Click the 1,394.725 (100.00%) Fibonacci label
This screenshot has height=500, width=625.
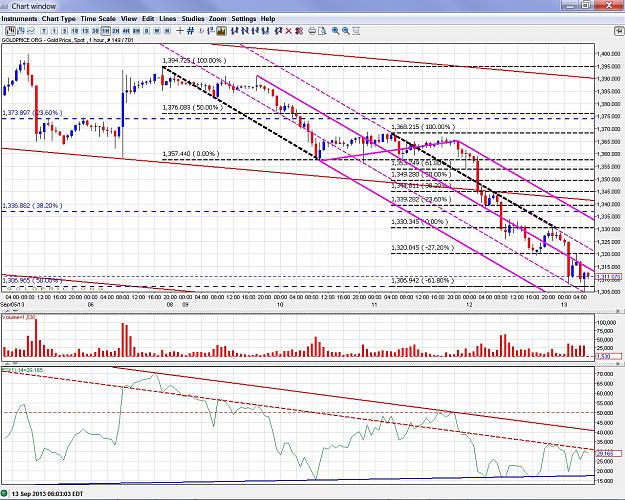[194, 60]
